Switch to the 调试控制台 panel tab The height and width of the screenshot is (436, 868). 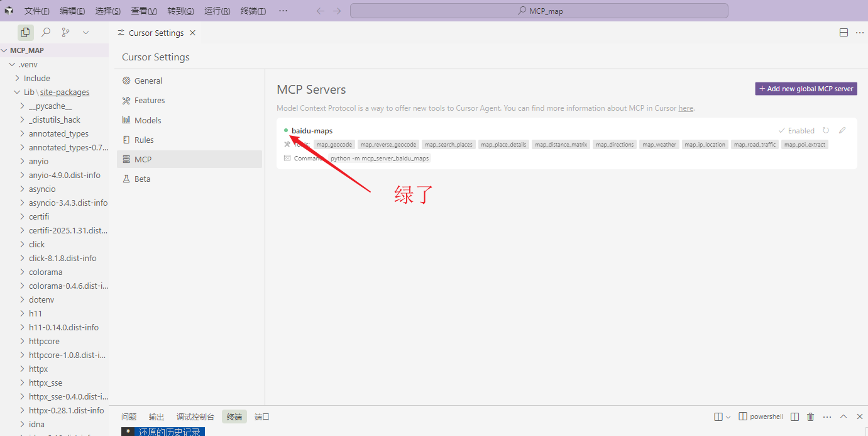tap(195, 416)
